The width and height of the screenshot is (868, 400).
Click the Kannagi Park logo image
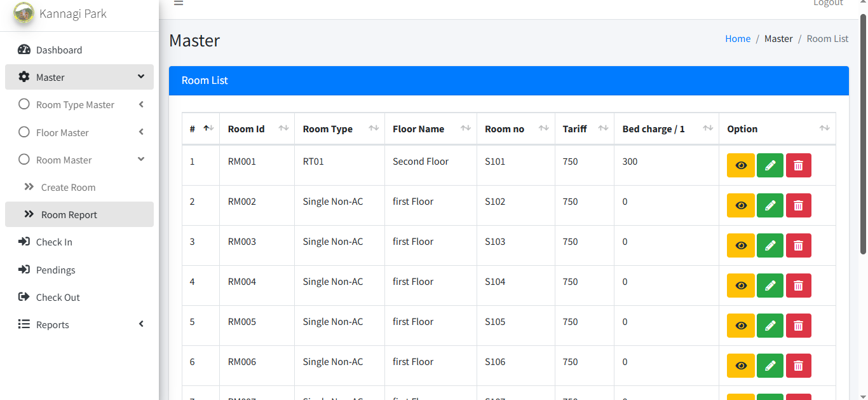click(x=24, y=13)
